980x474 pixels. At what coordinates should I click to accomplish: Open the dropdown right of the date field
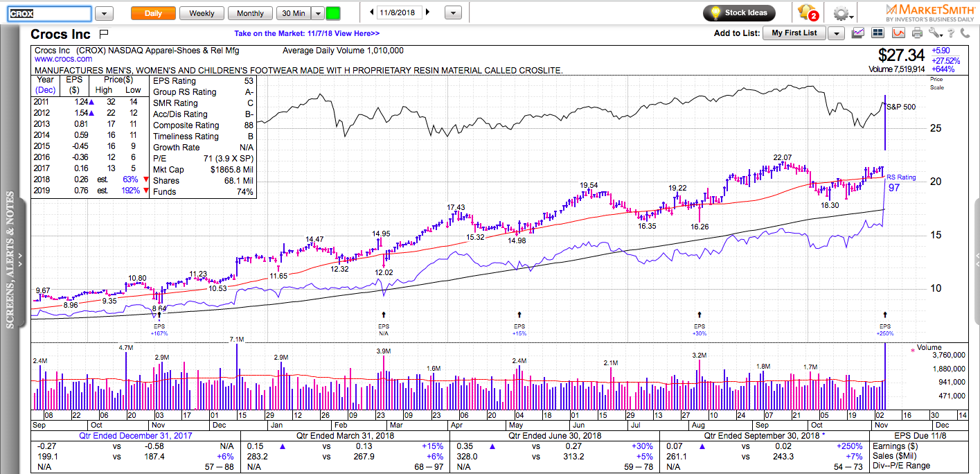(453, 12)
